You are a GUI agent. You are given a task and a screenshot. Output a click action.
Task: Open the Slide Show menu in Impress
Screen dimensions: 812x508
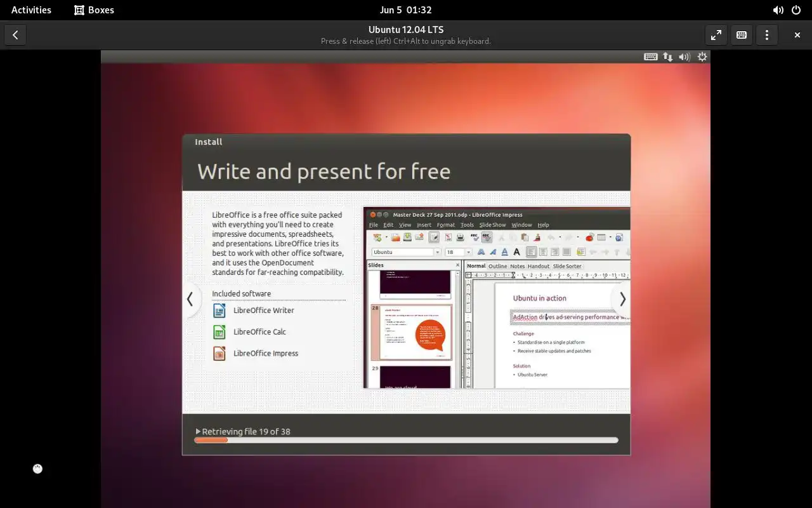[x=492, y=225]
